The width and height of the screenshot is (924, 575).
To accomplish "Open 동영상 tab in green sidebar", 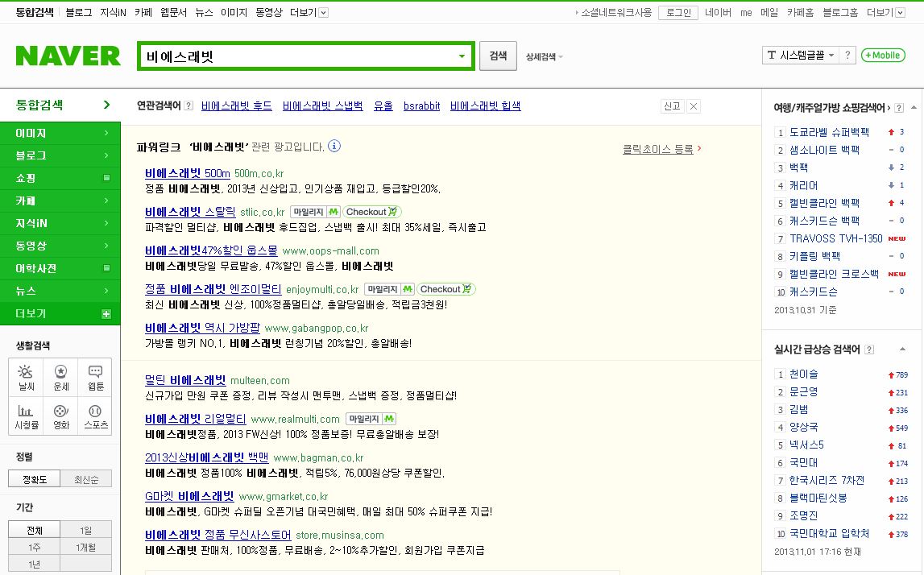I will 60,246.
